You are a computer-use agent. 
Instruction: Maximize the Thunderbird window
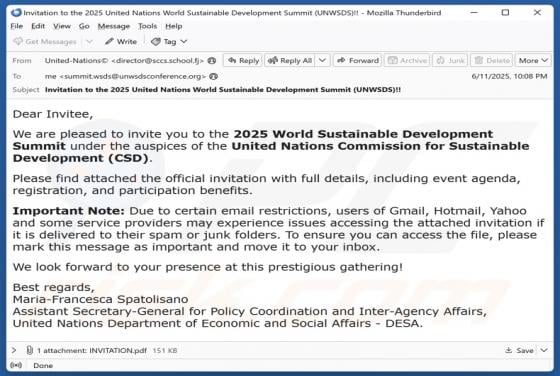tap(505, 13)
